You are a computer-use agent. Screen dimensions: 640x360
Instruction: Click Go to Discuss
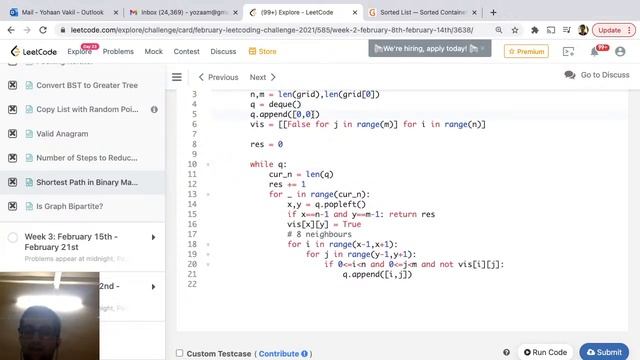pyautogui.click(x=605, y=75)
